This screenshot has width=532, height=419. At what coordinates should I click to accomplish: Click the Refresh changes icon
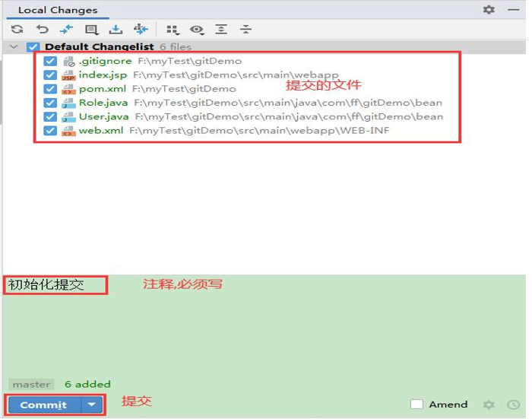[x=17, y=29]
